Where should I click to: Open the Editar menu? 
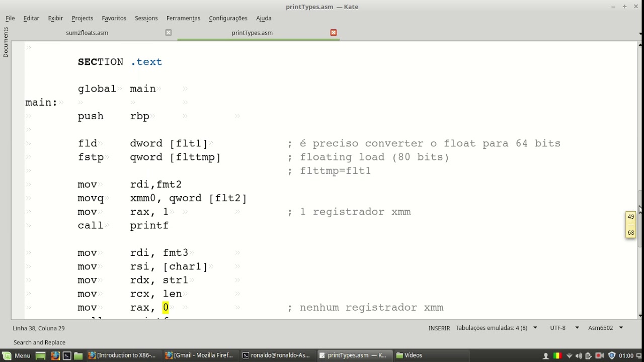click(31, 18)
